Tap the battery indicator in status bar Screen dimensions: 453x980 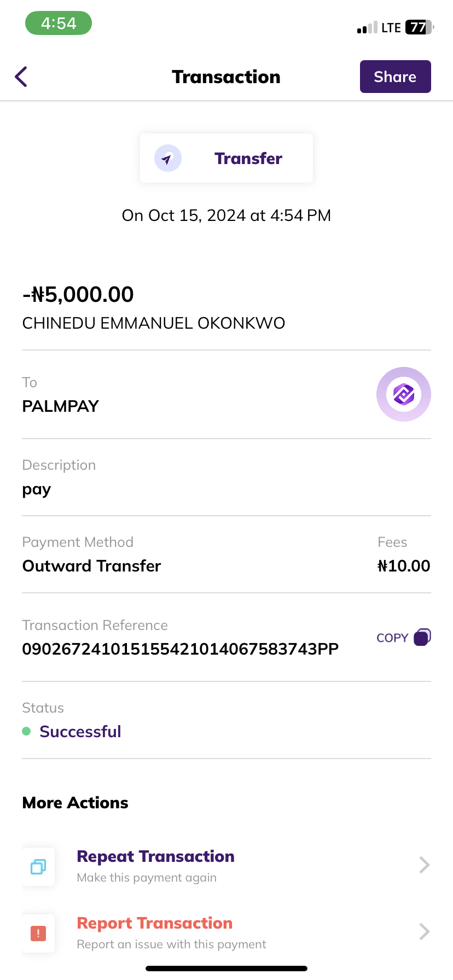tap(419, 27)
